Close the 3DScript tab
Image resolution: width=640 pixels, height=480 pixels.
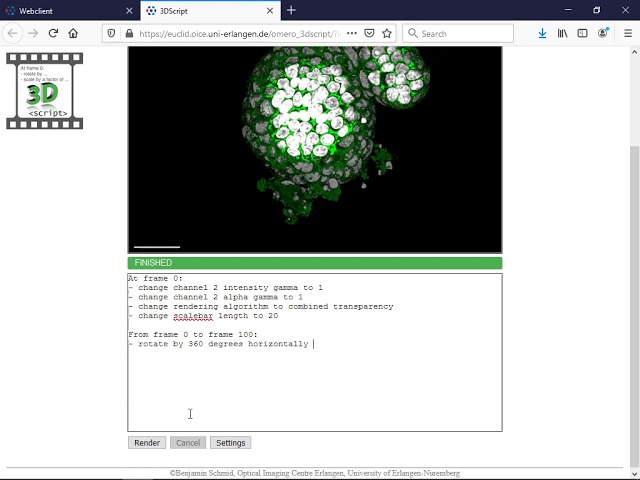(x=270, y=11)
